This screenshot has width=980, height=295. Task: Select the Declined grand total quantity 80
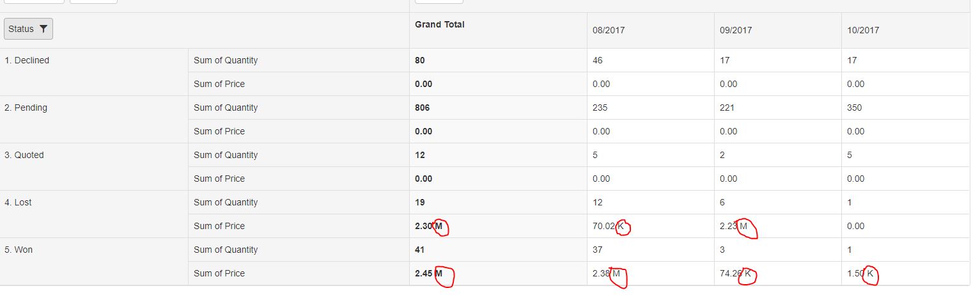420,60
